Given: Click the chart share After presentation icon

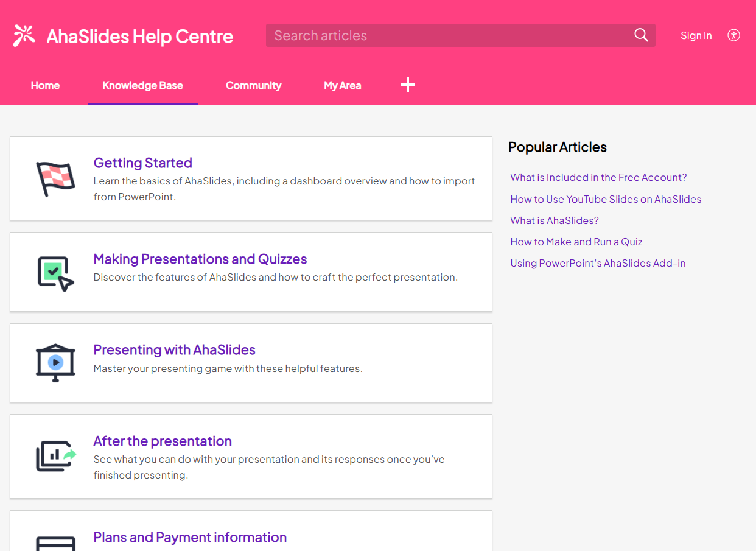Looking at the screenshot, I should click(55, 456).
